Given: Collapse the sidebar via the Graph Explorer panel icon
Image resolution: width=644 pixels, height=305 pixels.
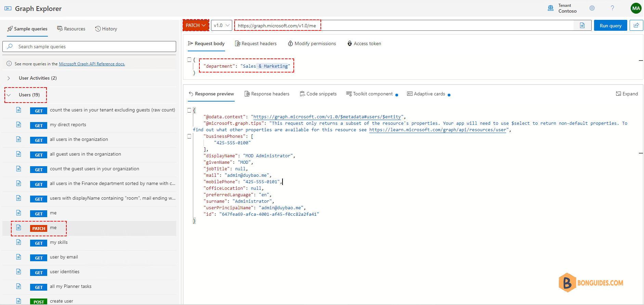Looking at the screenshot, I should click(8, 9).
